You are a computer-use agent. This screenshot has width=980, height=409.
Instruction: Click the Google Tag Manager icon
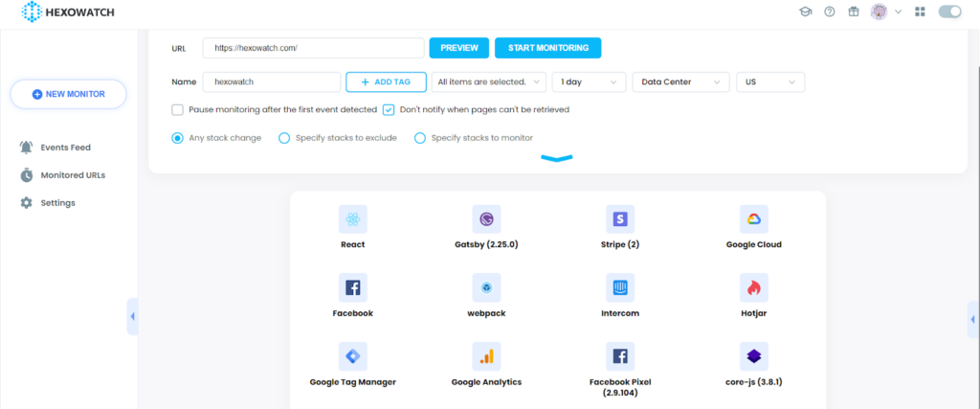tap(352, 356)
